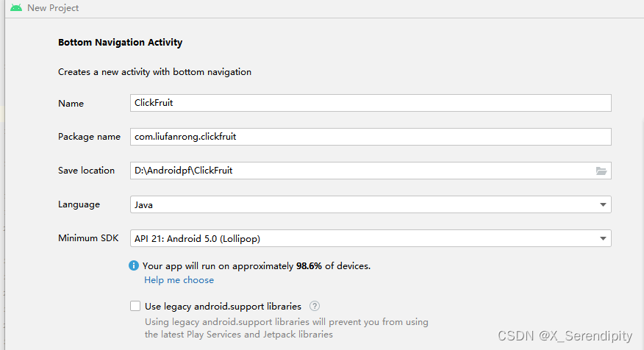Image resolution: width=644 pixels, height=350 pixels.
Task: Click the 98.6% devices info text
Action: pyautogui.click(x=257, y=265)
